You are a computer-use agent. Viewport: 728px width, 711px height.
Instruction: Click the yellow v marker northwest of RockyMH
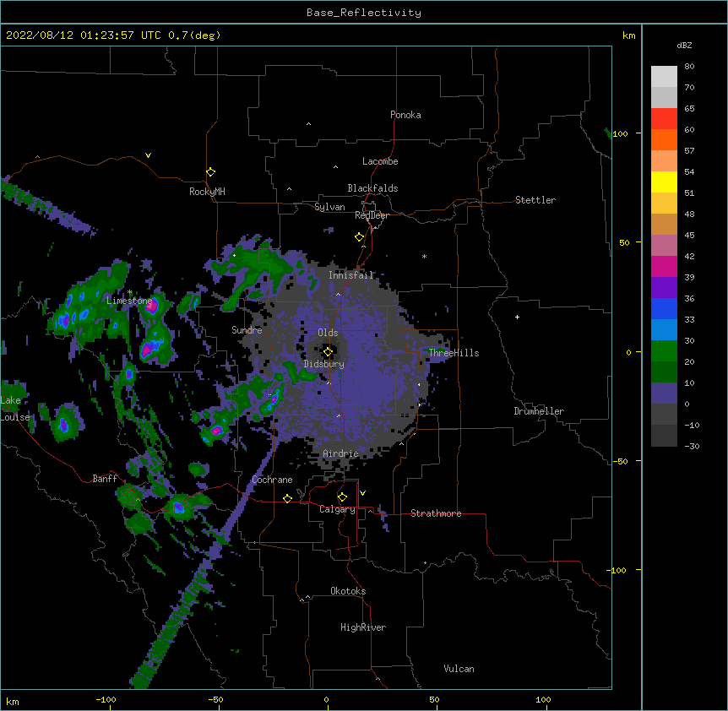pyautogui.click(x=148, y=155)
